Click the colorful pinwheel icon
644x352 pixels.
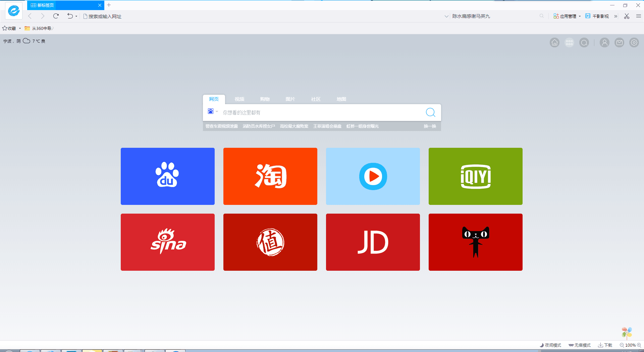627,333
